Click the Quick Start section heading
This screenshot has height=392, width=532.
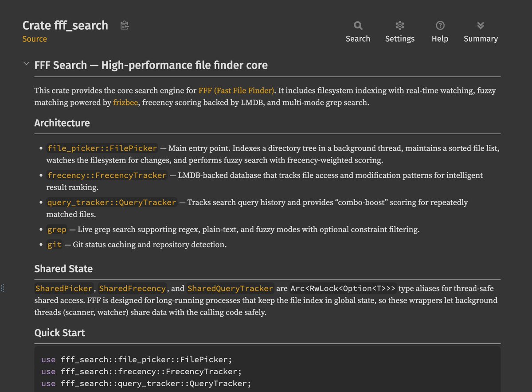60,333
